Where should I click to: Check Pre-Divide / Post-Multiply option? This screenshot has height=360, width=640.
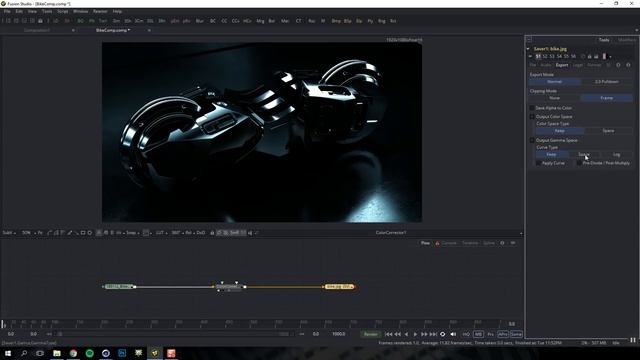pyautogui.click(x=579, y=163)
